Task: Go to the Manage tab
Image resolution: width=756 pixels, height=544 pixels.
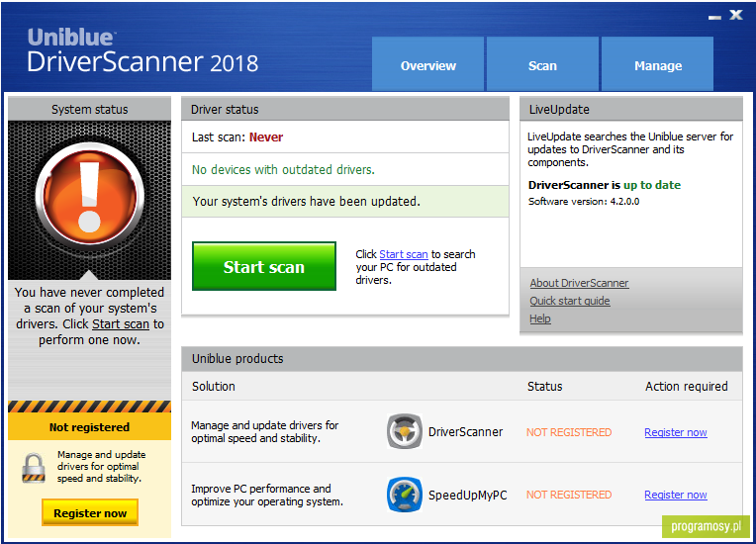Action: tap(658, 63)
